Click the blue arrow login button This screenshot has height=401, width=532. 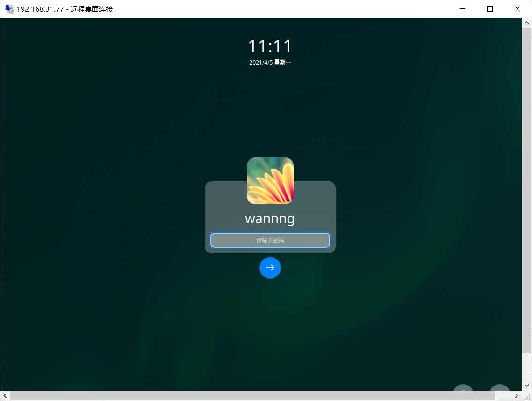pos(270,267)
